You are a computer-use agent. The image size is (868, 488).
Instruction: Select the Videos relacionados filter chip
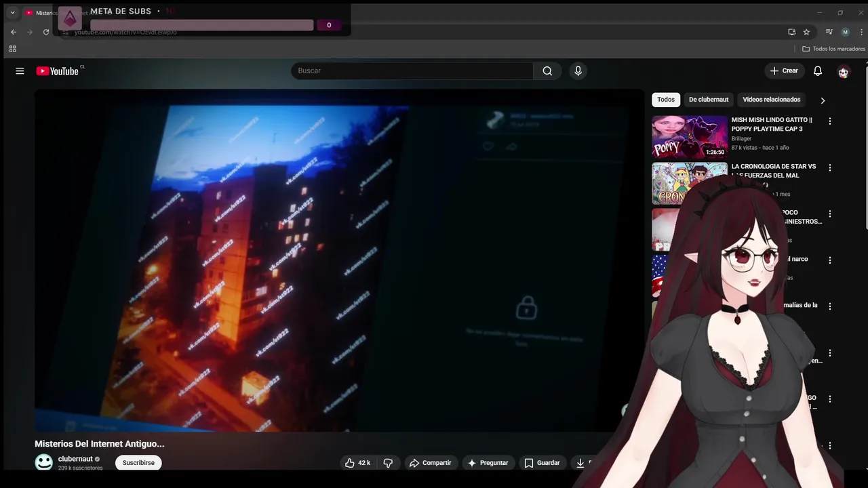(x=772, y=100)
